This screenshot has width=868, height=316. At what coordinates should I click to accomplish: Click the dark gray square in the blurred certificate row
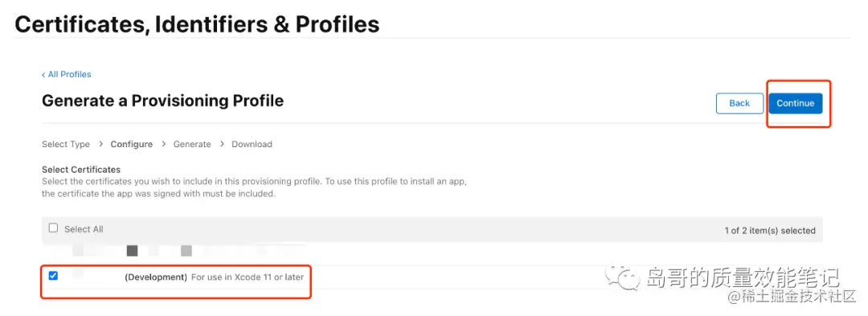132,251
